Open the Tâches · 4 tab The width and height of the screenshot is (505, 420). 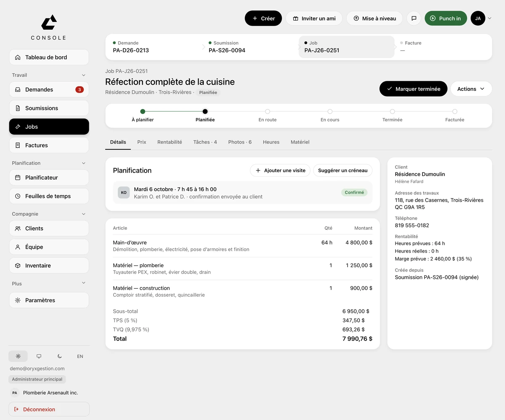(x=205, y=142)
